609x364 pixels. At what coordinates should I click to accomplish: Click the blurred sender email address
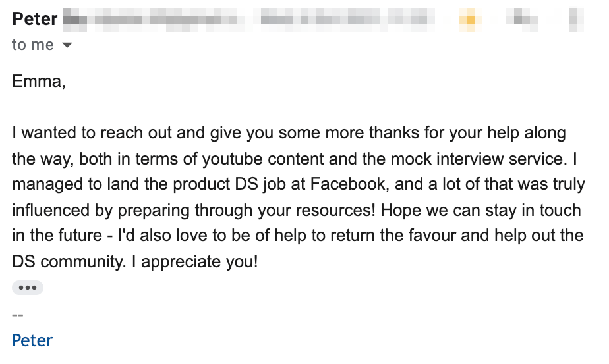154,18
